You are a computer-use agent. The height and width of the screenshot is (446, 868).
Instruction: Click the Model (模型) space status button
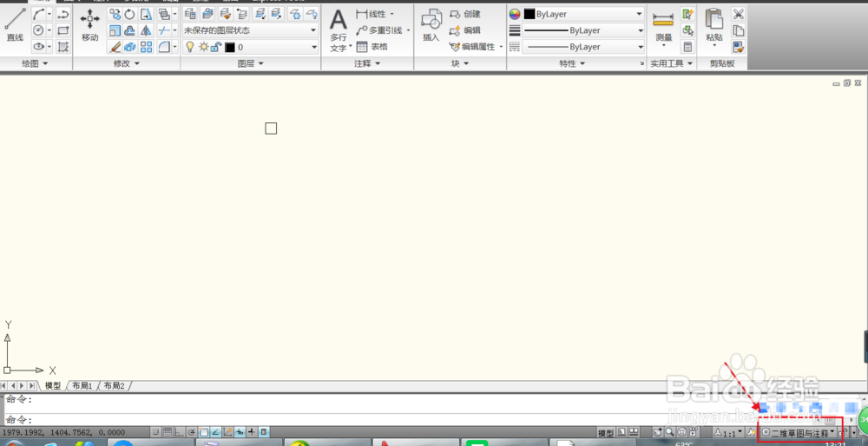(x=606, y=433)
